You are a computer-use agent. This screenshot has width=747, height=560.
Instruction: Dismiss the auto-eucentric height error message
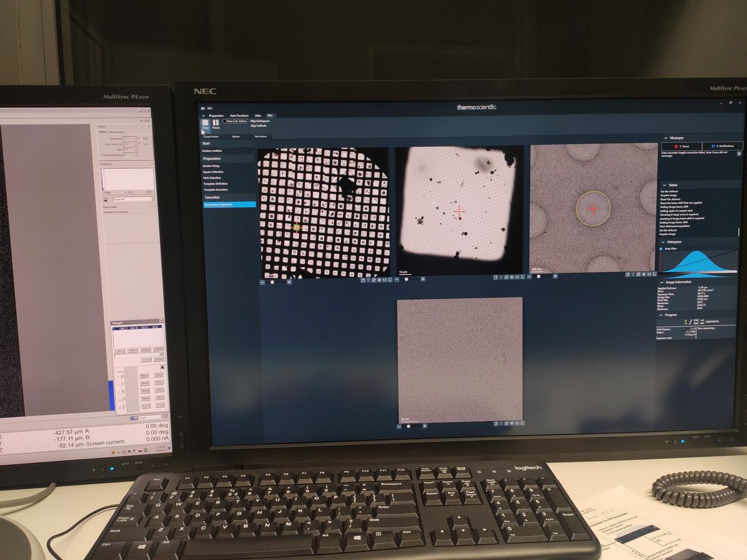739,154
